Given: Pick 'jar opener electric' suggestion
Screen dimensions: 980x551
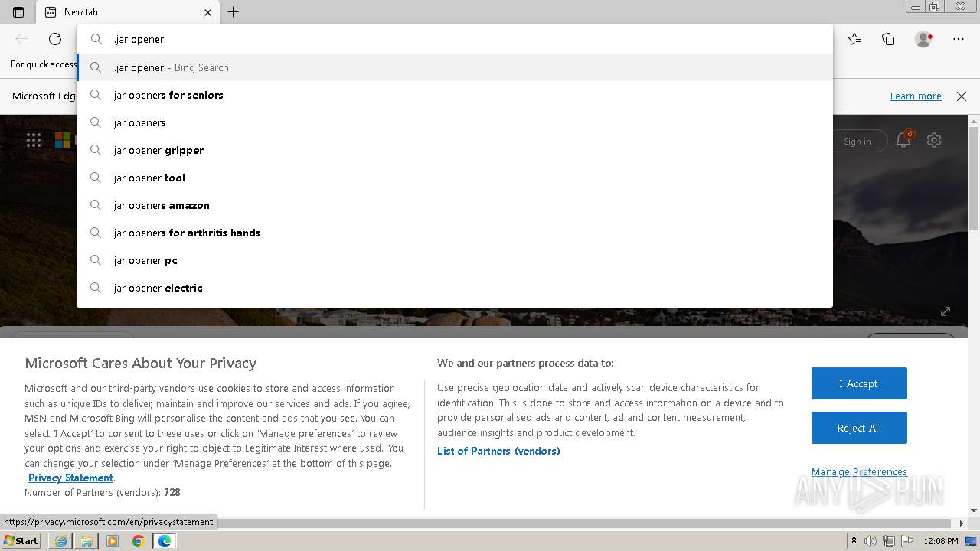Looking at the screenshot, I should (x=455, y=288).
